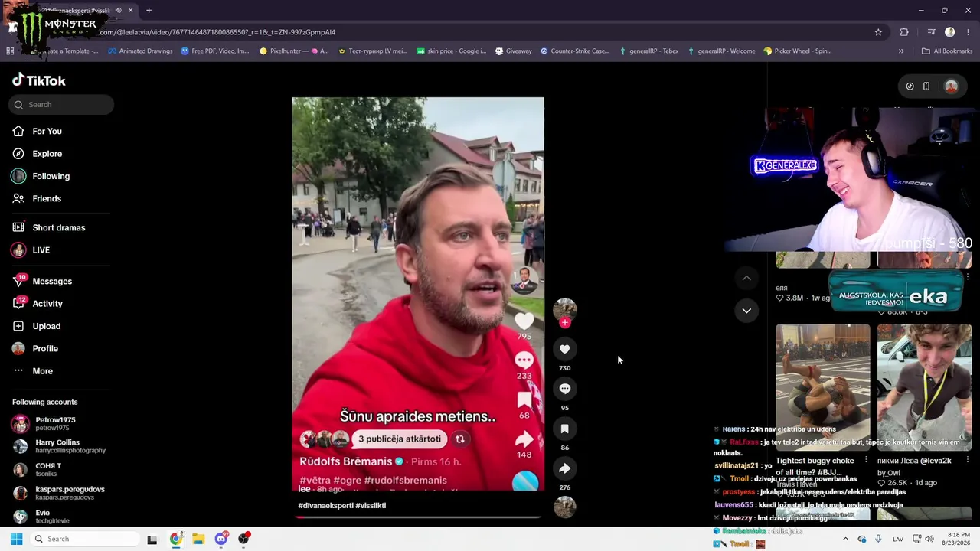
Task: Click the spinning sound disc avatar
Action: [x=565, y=507]
